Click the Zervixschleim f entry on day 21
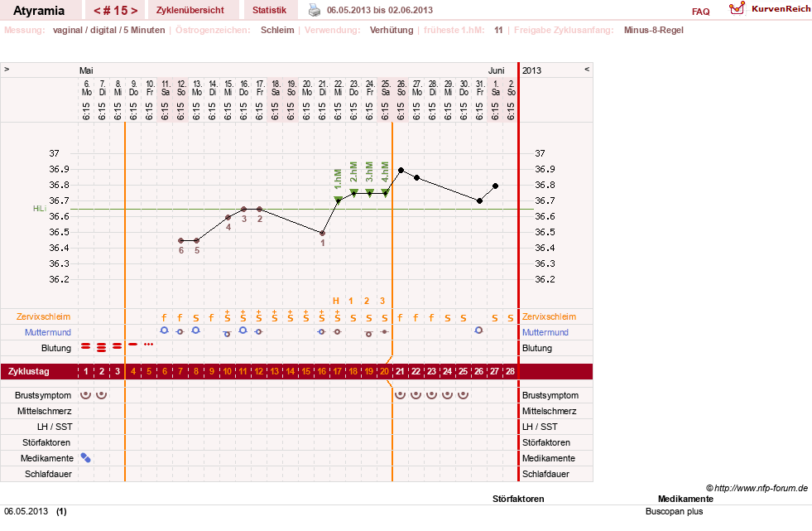 400,317
